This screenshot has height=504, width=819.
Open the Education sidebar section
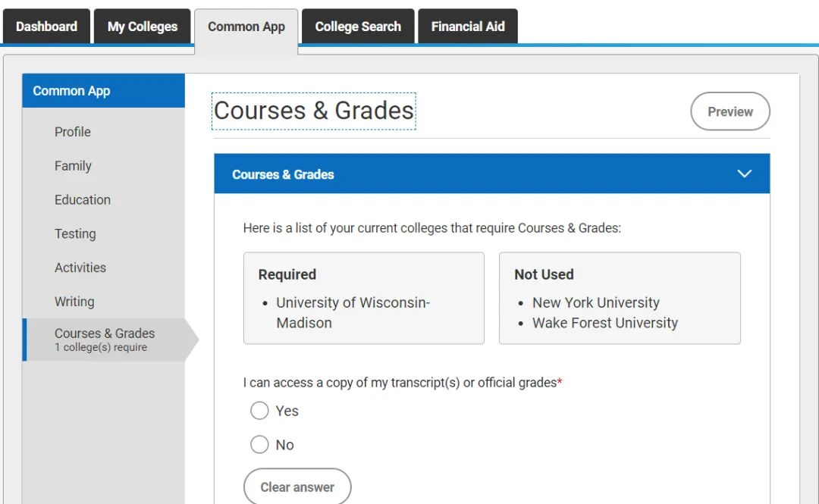83,200
